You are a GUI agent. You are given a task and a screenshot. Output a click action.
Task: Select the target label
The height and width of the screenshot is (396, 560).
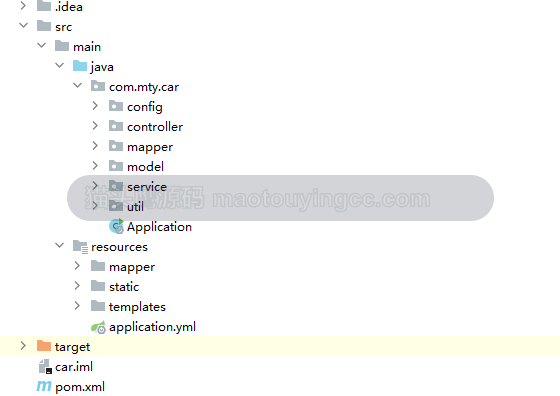(72, 347)
